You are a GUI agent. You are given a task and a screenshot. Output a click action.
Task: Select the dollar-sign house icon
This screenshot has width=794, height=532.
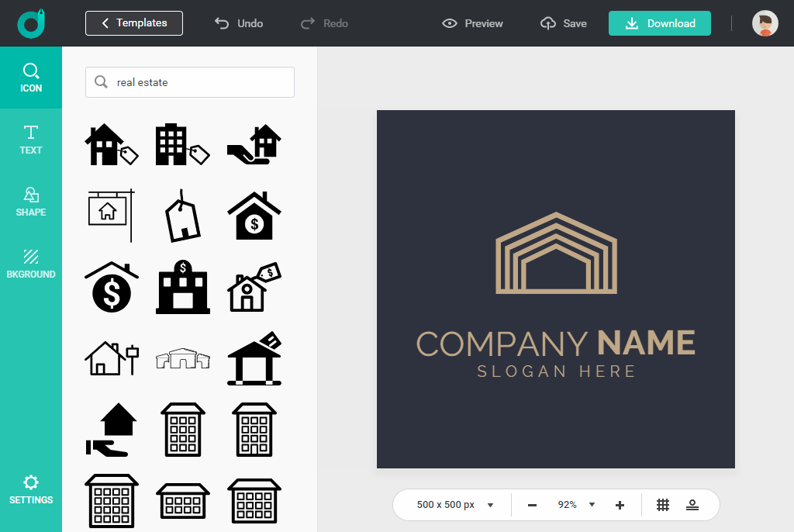click(x=254, y=216)
